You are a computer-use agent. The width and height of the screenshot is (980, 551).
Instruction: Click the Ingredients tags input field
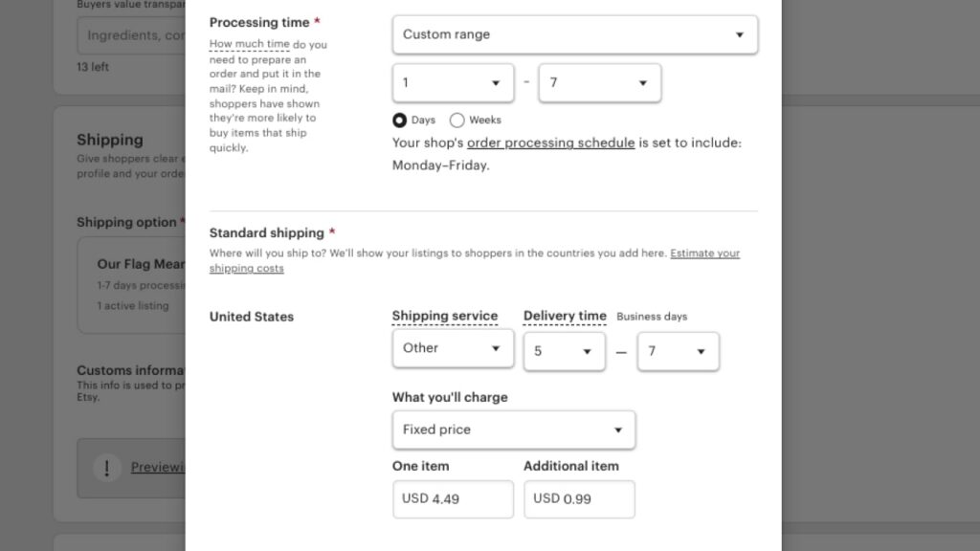129,35
